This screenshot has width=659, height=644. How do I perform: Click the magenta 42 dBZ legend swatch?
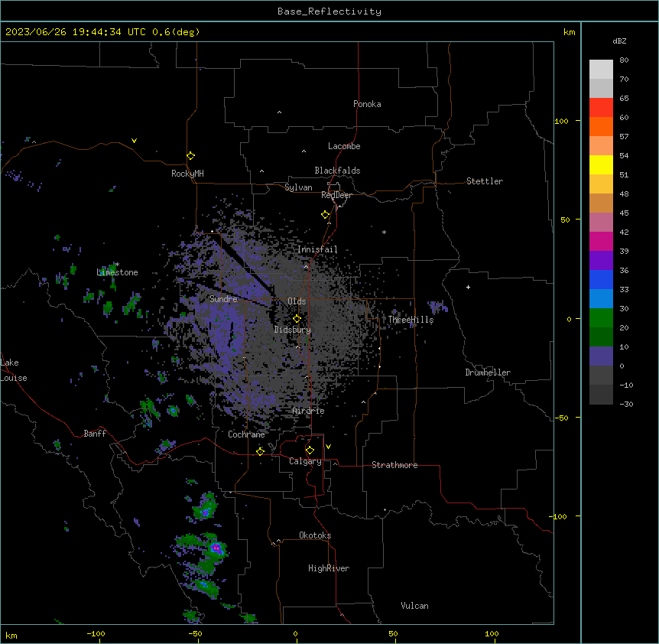(601, 241)
